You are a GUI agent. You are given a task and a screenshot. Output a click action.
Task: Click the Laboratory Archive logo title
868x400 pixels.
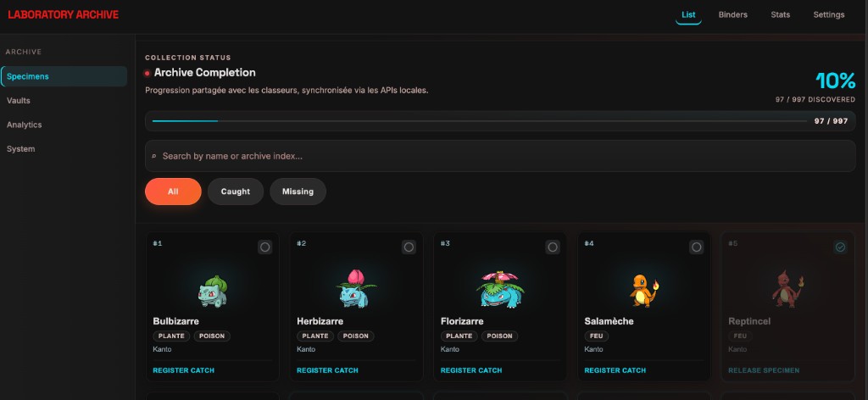63,15
